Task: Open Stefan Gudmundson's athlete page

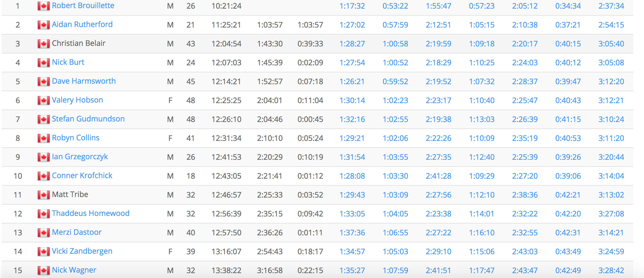Action: [x=88, y=119]
